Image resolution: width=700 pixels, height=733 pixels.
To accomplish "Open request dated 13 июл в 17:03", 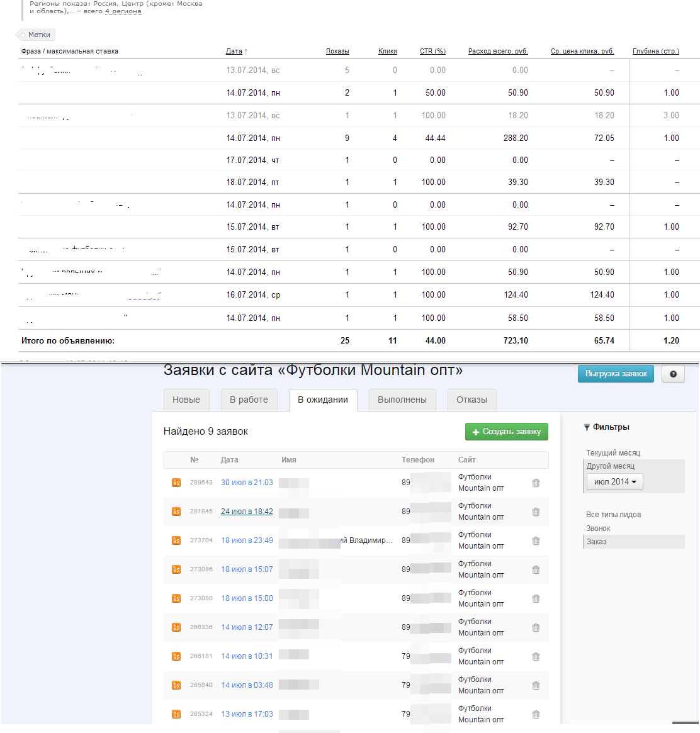I will click(247, 714).
